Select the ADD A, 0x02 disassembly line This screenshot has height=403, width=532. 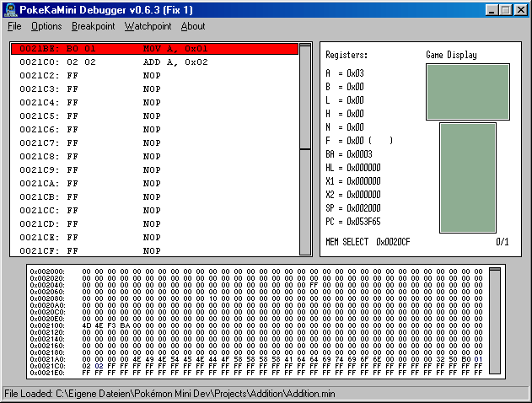tap(155, 62)
